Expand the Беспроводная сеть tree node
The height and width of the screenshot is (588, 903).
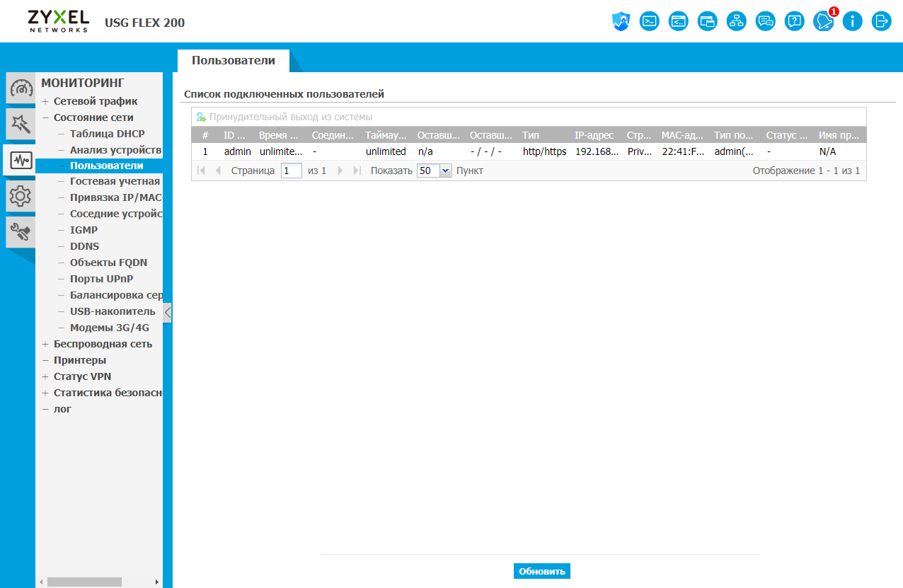point(45,344)
